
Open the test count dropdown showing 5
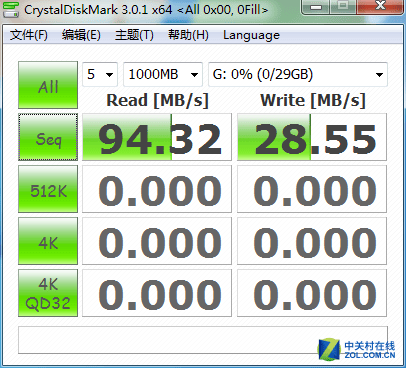point(100,74)
